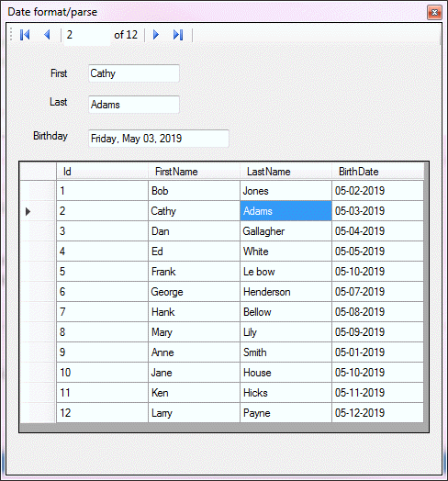Select the LastName cell Bellow
Image resolution: width=448 pixels, height=481 pixels.
coord(286,312)
